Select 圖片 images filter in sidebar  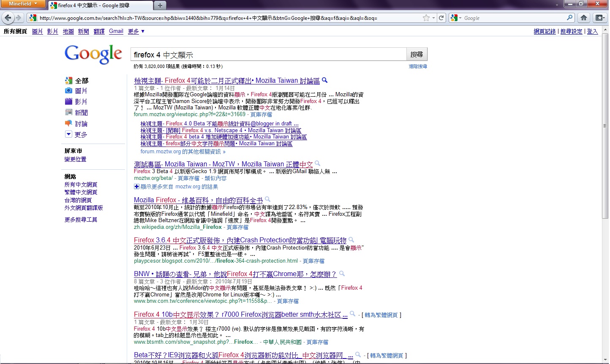[x=81, y=91]
